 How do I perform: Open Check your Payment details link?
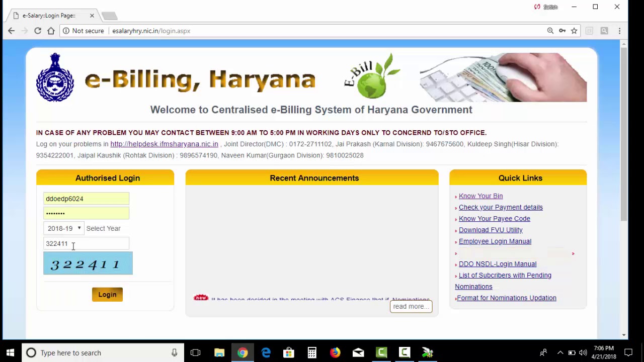coord(501,207)
